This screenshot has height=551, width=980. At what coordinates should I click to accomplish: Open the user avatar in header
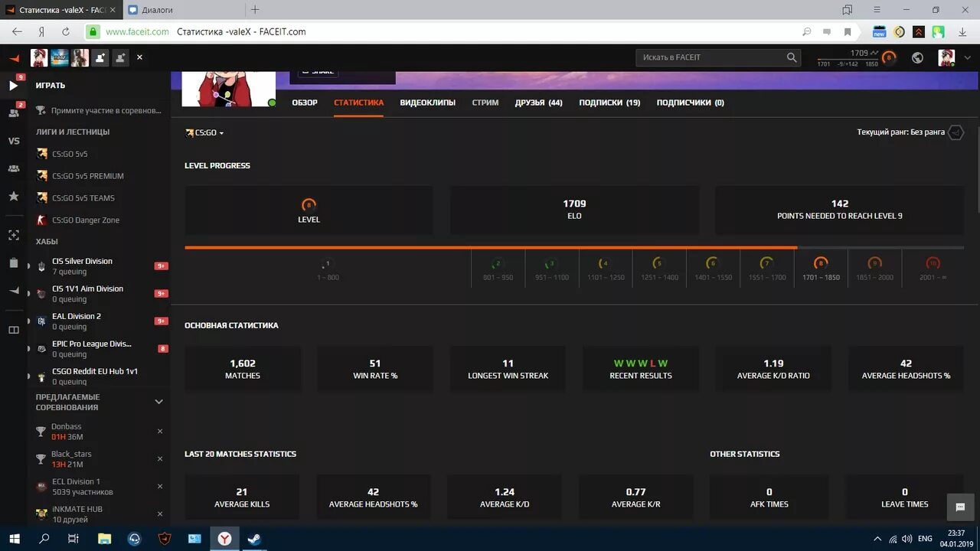tap(946, 57)
